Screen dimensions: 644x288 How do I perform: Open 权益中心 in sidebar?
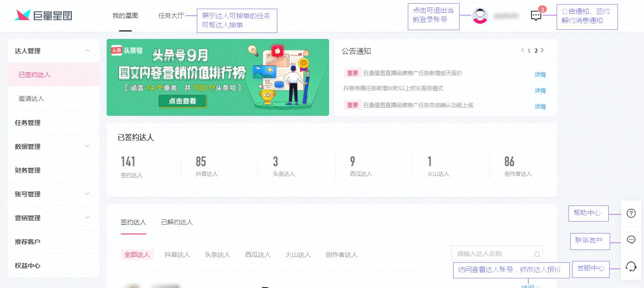tap(54, 266)
